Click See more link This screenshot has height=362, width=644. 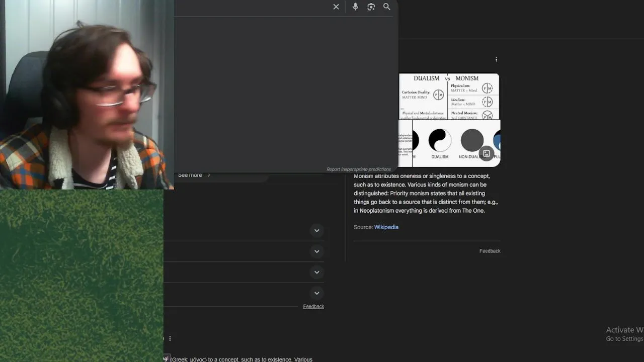point(194,175)
